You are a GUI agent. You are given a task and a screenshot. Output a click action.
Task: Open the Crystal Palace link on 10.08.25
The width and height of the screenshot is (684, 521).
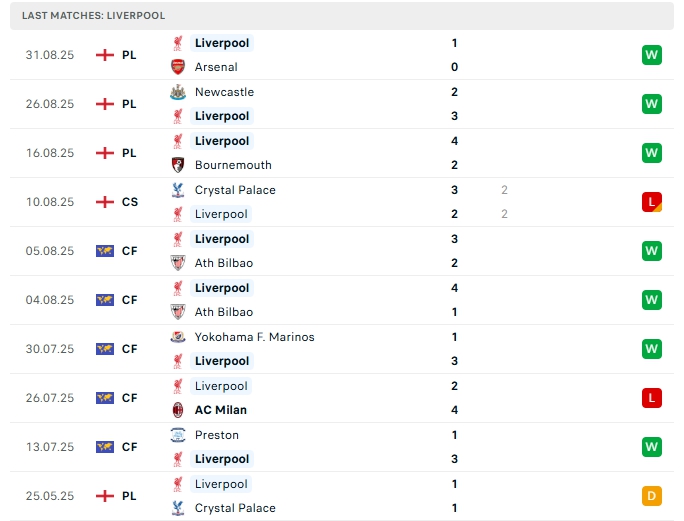235,190
